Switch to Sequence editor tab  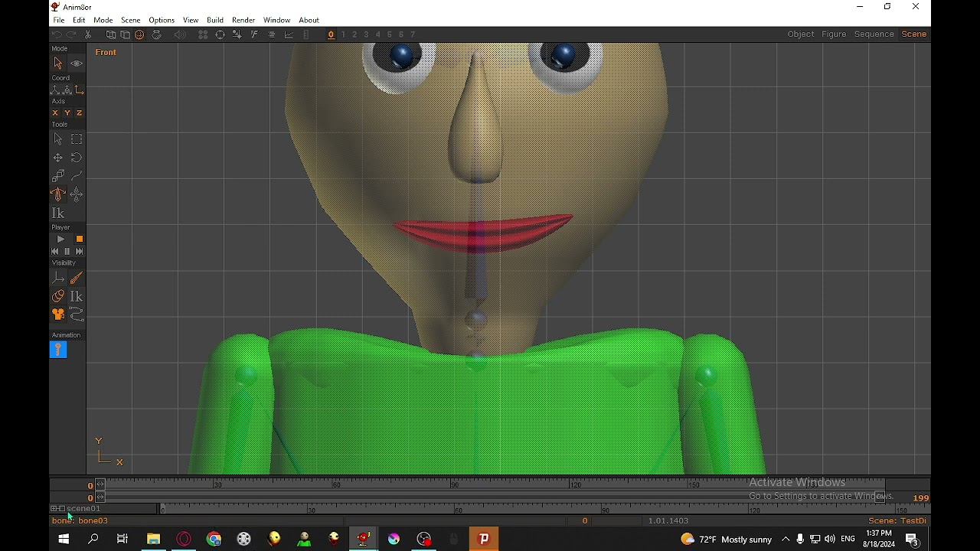[x=874, y=34]
